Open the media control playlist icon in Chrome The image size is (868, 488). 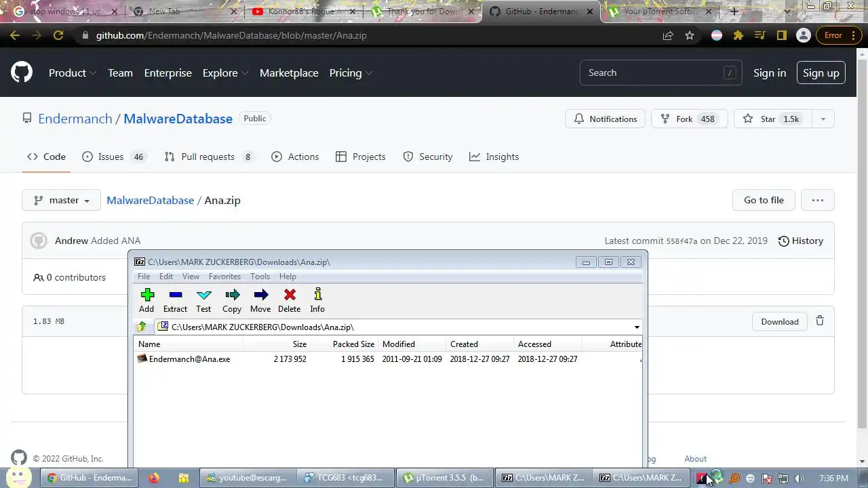click(760, 35)
